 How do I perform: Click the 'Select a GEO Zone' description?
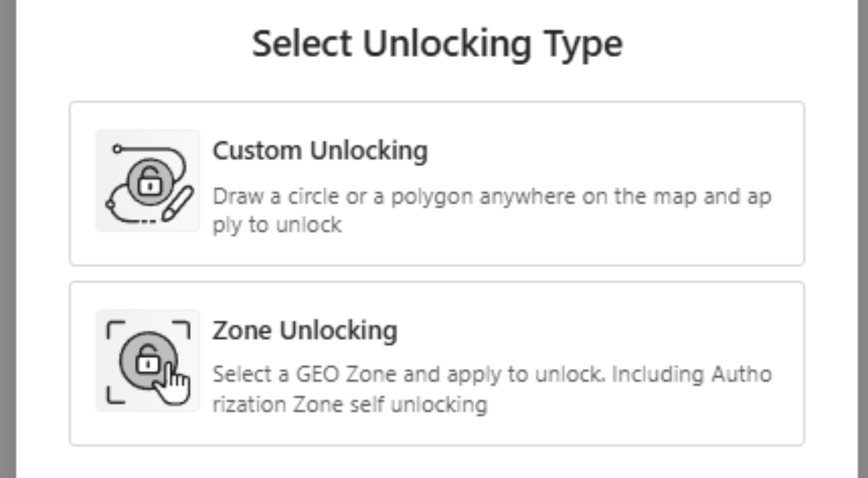click(492, 389)
